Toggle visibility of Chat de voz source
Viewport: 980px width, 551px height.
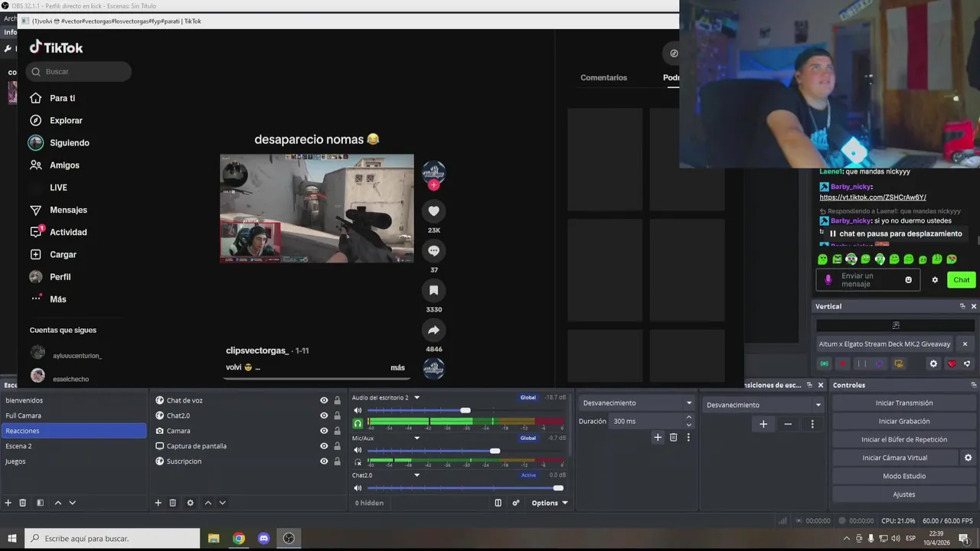pos(324,400)
